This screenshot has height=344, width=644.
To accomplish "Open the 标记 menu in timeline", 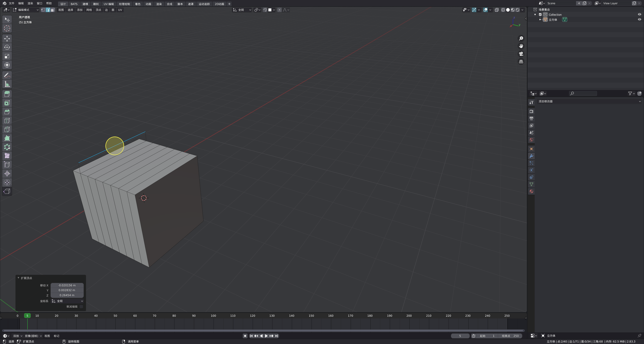I will (57, 336).
